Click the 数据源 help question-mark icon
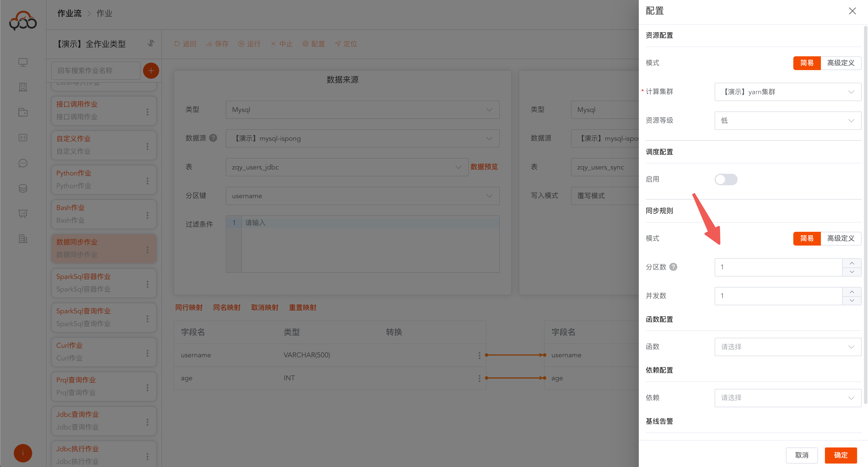Screen dimensions: 868x467 [213, 138]
